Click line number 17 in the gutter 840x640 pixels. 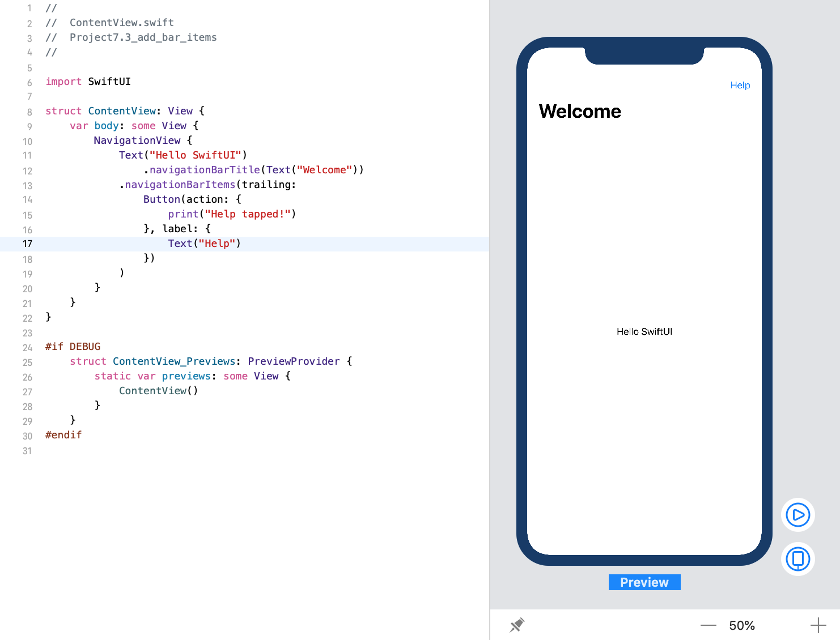27,244
